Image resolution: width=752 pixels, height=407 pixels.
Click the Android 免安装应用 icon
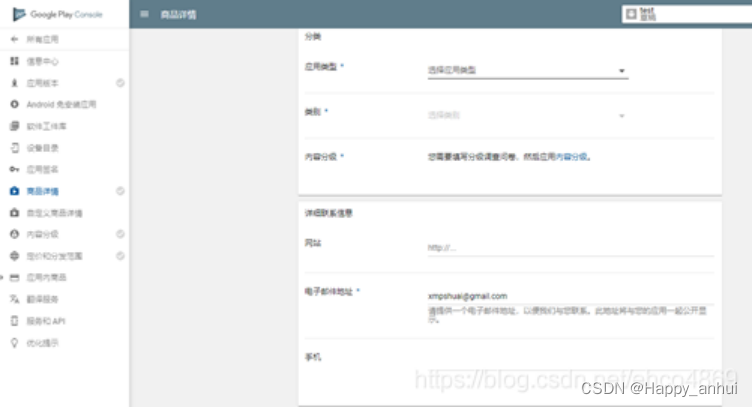(x=14, y=104)
